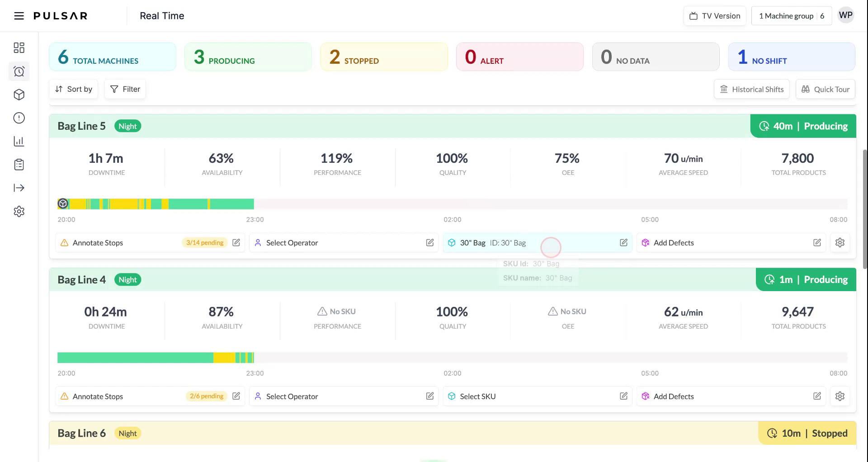The height and width of the screenshot is (462, 868).
Task: Open the alerts exclamation icon in sidebar
Action: pyautogui.click(x=19, y=118)
